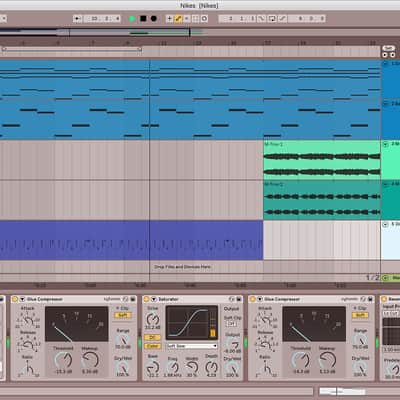Unfold the second blue MIDI track
400x400 pixels.
[386, 104]
